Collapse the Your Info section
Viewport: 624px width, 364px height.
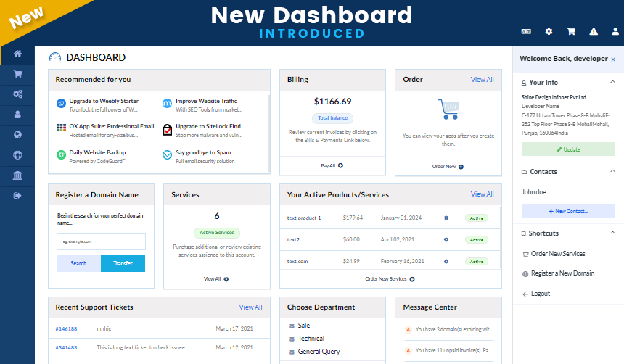point(613,81)
